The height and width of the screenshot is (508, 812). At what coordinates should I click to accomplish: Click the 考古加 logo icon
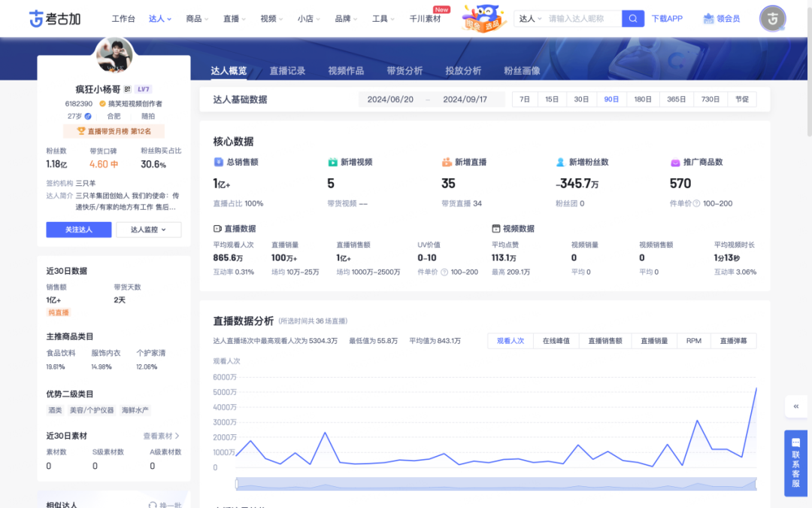pos(36,18)
